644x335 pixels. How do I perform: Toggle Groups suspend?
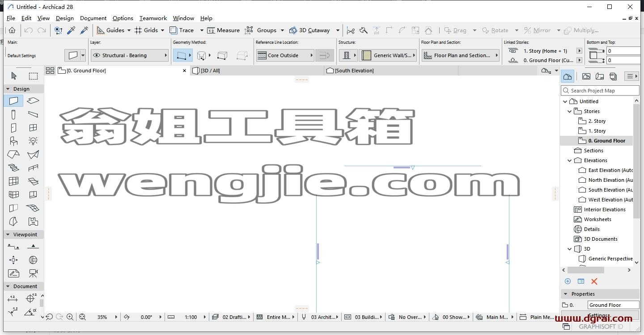click(261, 30)
